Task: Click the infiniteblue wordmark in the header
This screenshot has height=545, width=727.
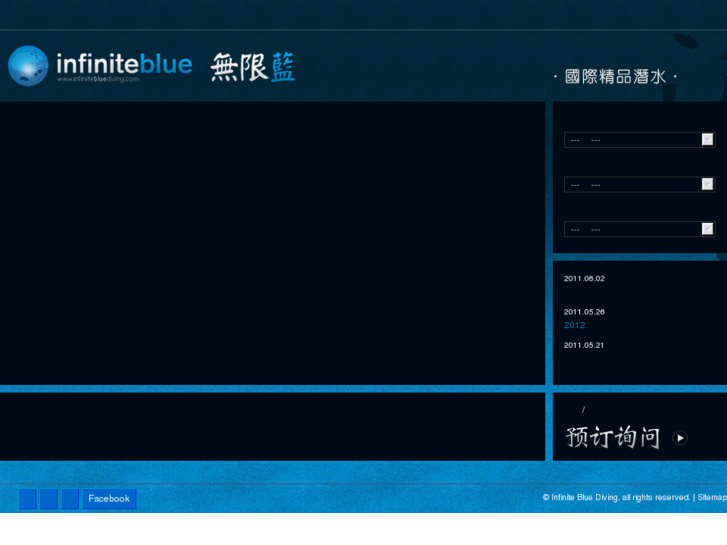Action: [x=124, y=66]
